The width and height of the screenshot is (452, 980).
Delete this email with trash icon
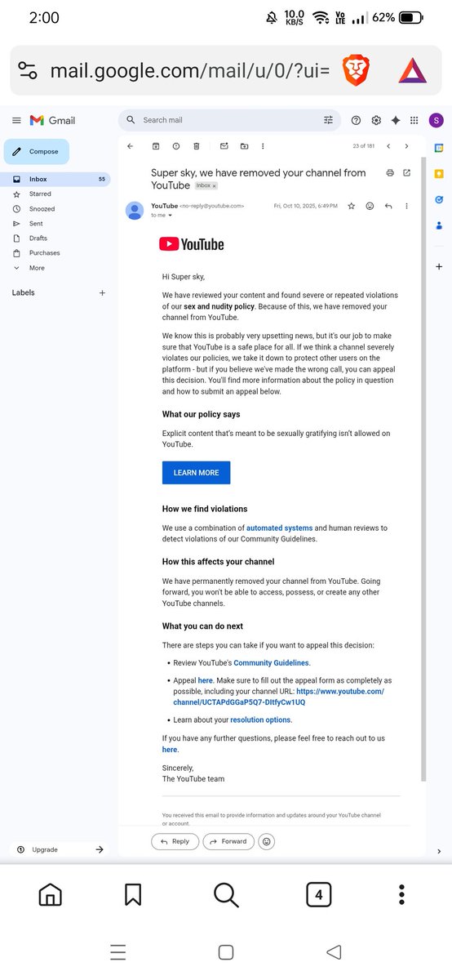tap(196, 146)
